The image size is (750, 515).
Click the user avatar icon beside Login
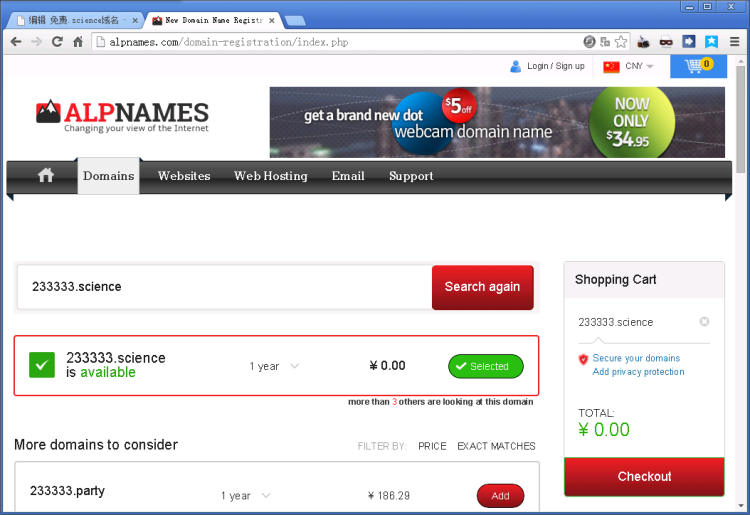(516, 66)
